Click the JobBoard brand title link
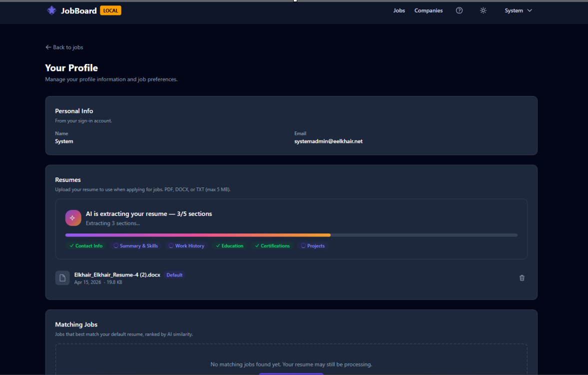The image size is (588, 375). pos(78,10)
